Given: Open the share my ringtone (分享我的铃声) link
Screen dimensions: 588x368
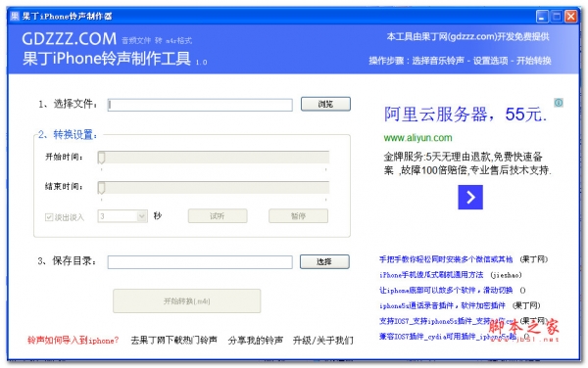Looking at the screenshot, I should click(256, 341).
